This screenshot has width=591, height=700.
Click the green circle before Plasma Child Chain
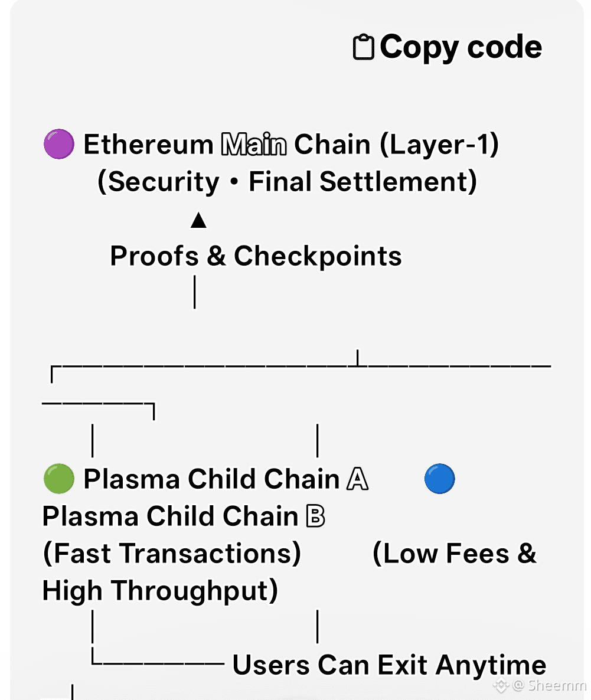pyautogui.click(x=59, y=479)
